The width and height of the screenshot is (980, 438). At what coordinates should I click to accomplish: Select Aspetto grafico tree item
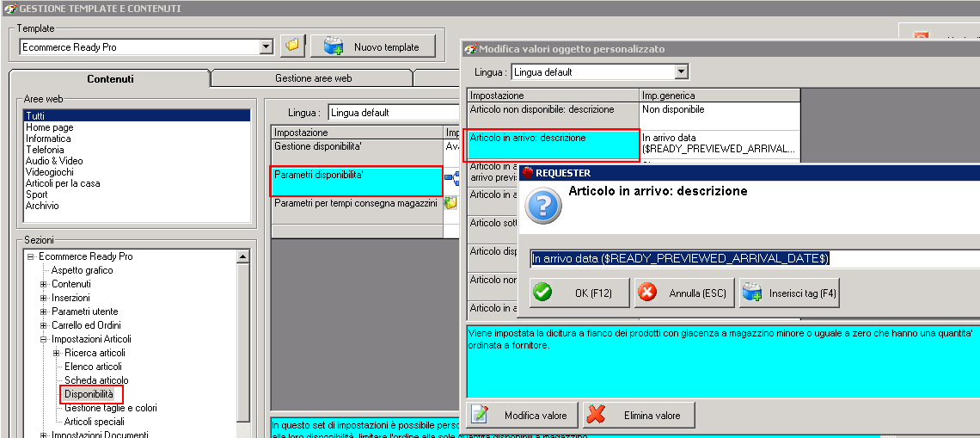(82, 270)
